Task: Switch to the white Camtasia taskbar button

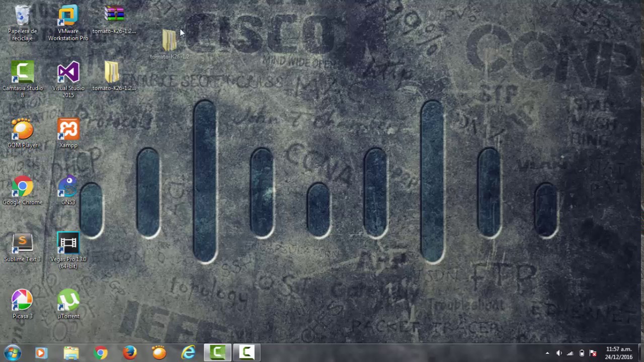Action: pos(247,353)
